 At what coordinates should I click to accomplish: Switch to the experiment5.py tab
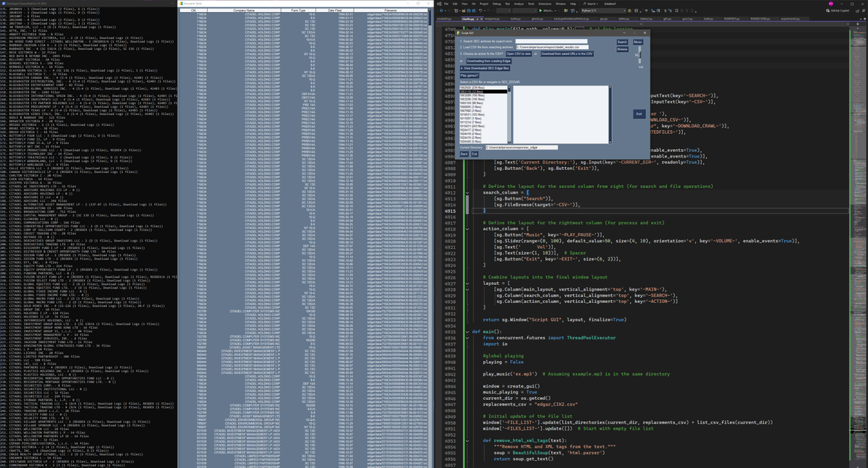790,18
